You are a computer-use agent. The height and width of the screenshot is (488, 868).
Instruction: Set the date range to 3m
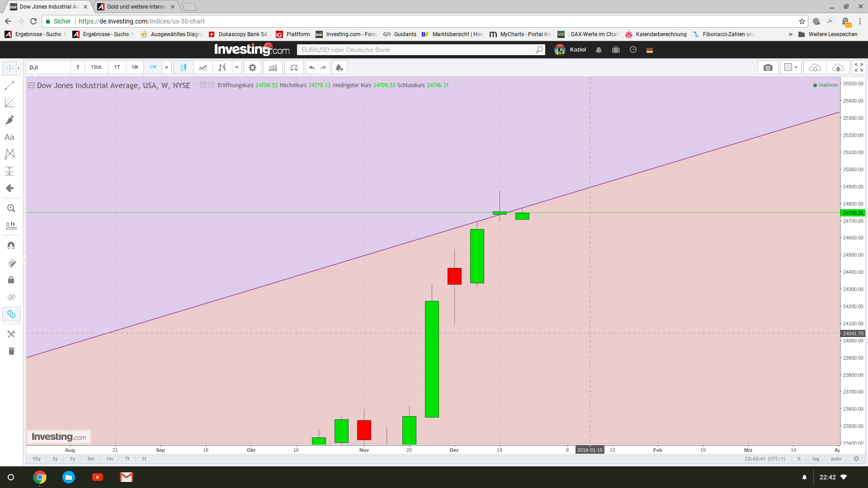(x=90, y=459)
